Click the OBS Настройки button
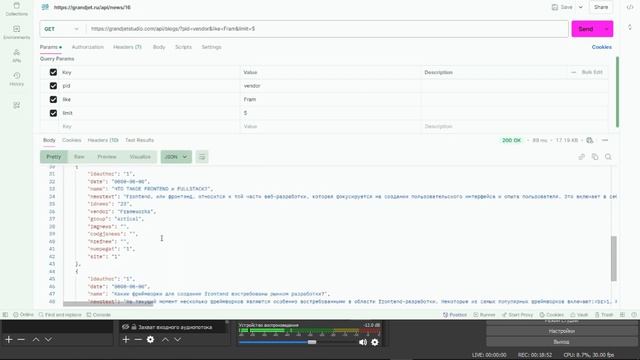Screen dimensions: 640x360 pos(562,331)
